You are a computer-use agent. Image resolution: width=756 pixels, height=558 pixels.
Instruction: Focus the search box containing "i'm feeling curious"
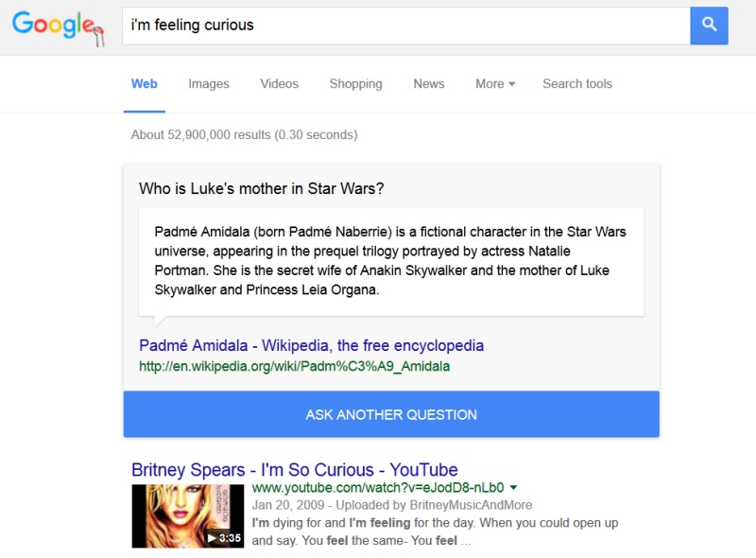point(406,26)
